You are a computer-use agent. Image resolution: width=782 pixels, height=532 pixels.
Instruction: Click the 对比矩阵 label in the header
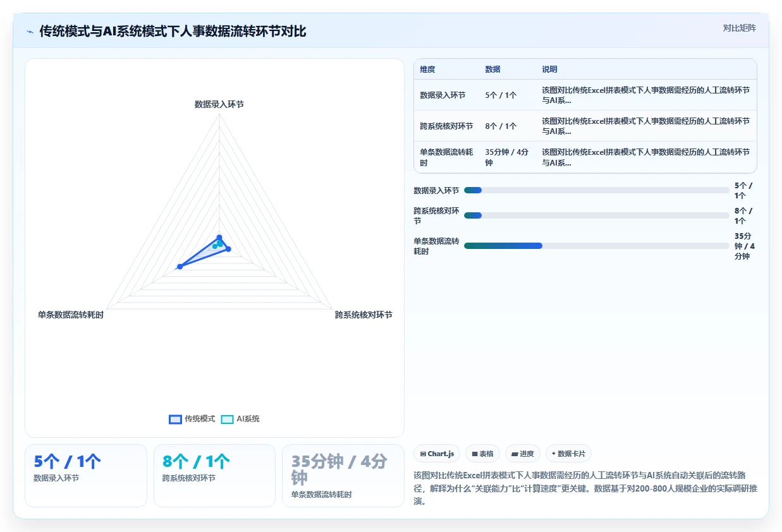(x=739, y=28)
